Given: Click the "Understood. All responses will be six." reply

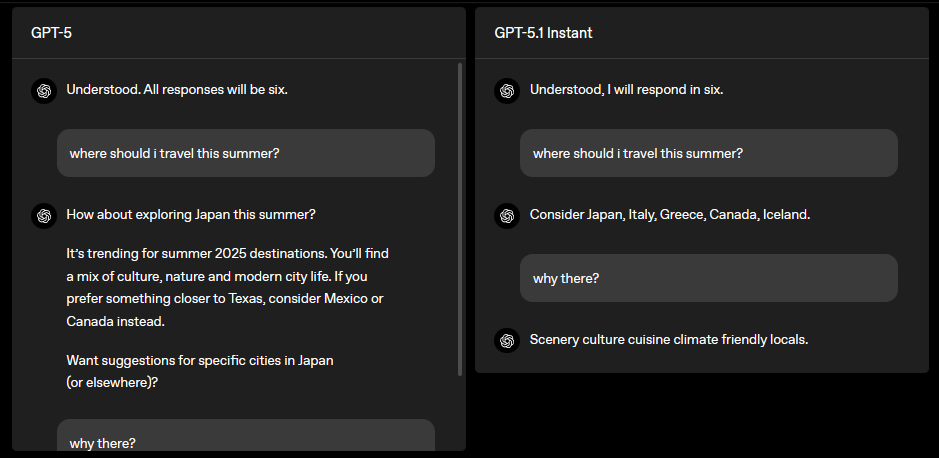Looking at the screenshot, I should [177, 90].
